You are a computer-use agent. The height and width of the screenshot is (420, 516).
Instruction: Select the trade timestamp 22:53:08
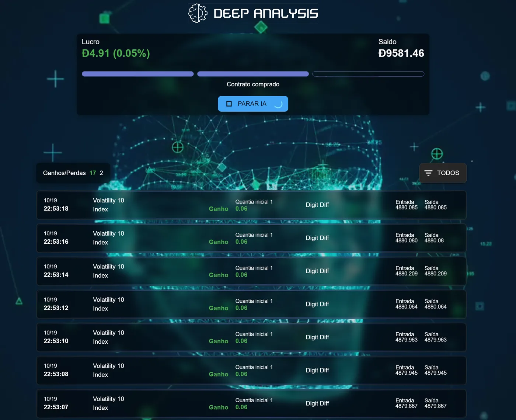click(56, 374)
